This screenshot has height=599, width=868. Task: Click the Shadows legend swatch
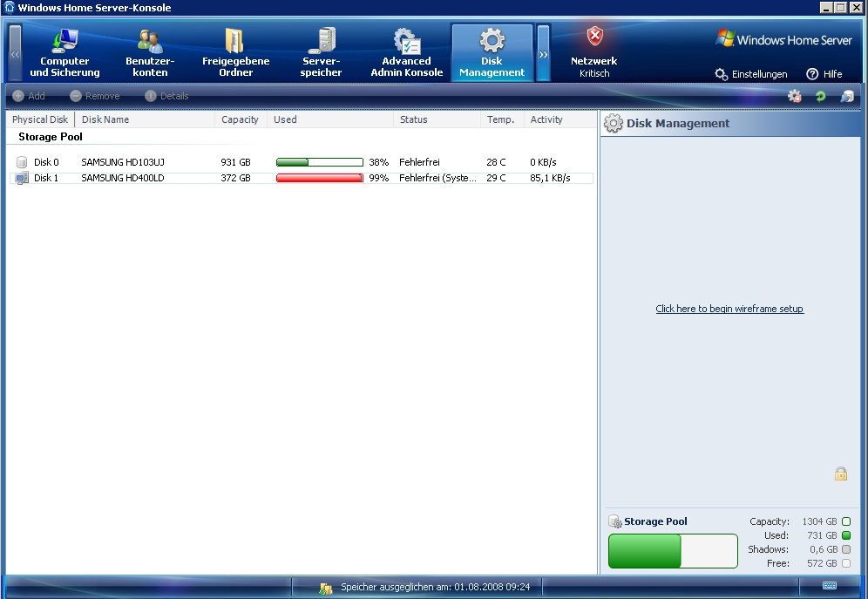[846, 549]
